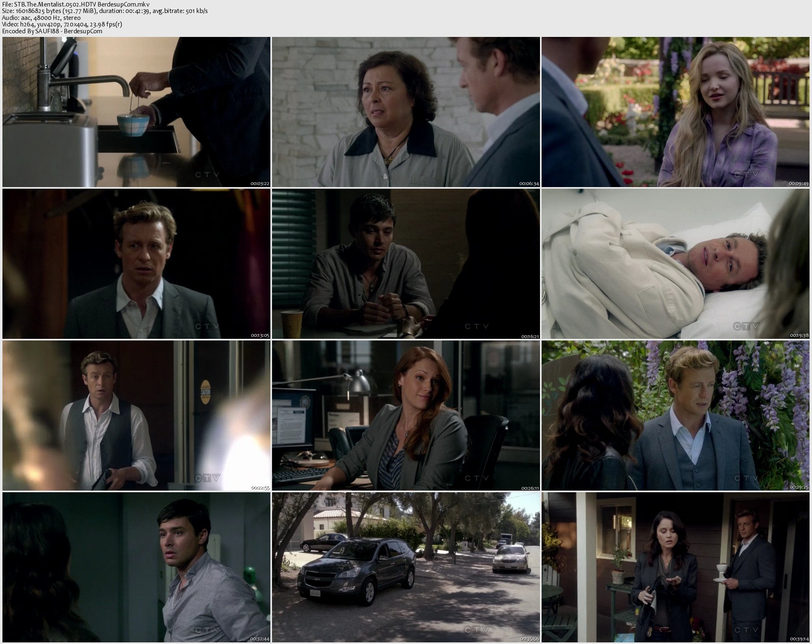Click the thumbnail at timestamp 00:32:44
This screenshot has width=812, height=644.
pos(136,567)
